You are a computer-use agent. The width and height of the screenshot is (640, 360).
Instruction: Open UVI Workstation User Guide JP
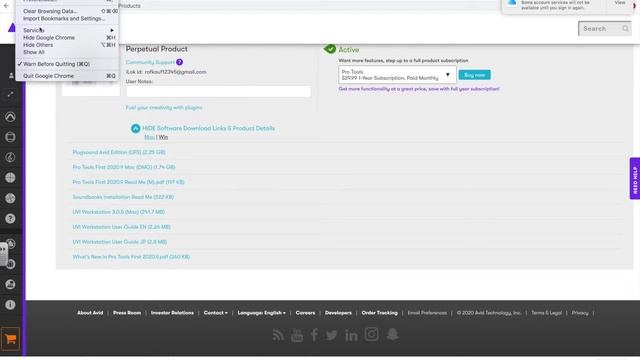[x=120, y=242]
